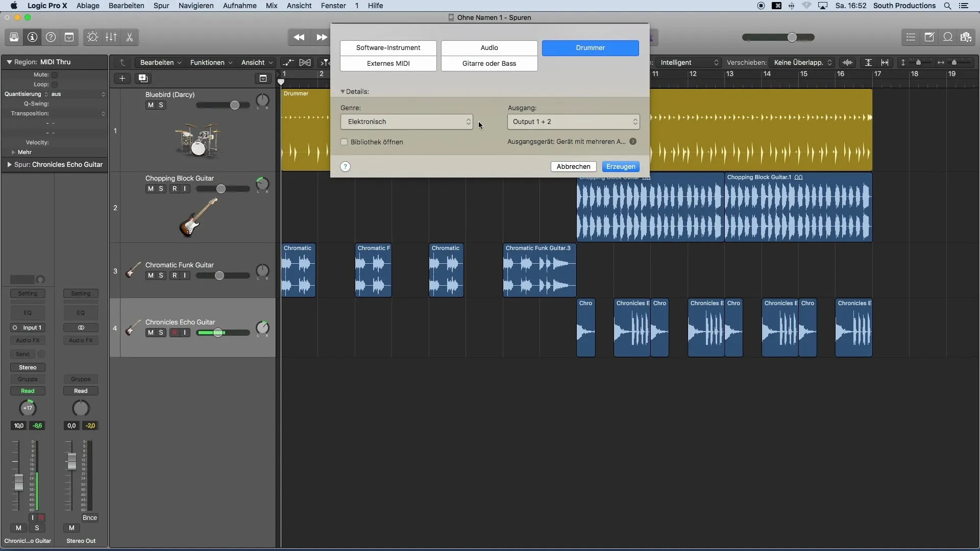
Task: Click the Fast Forward transport button
Action: click(322, 37)
